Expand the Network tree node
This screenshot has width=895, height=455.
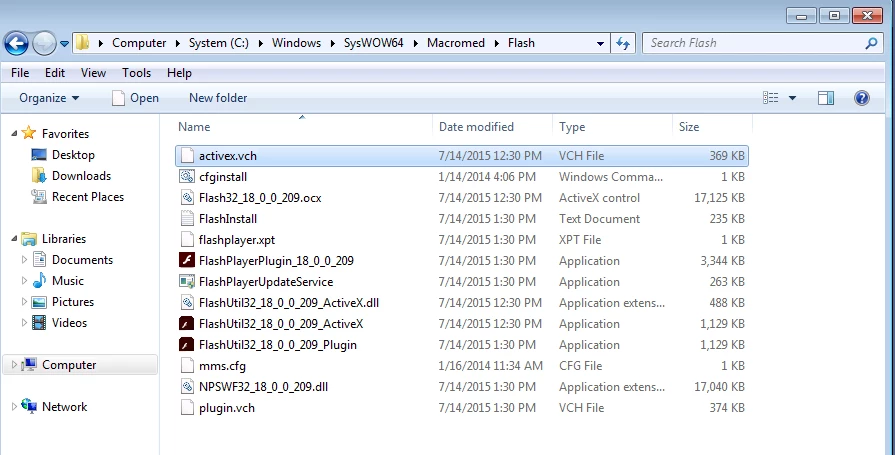(x=14, y=407)
